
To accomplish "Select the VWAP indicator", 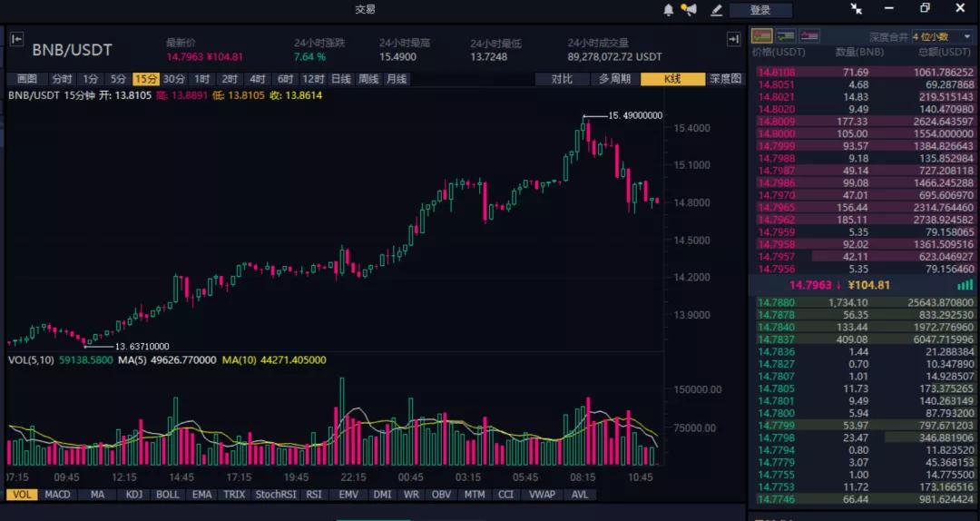I will (x=542, y=495).
